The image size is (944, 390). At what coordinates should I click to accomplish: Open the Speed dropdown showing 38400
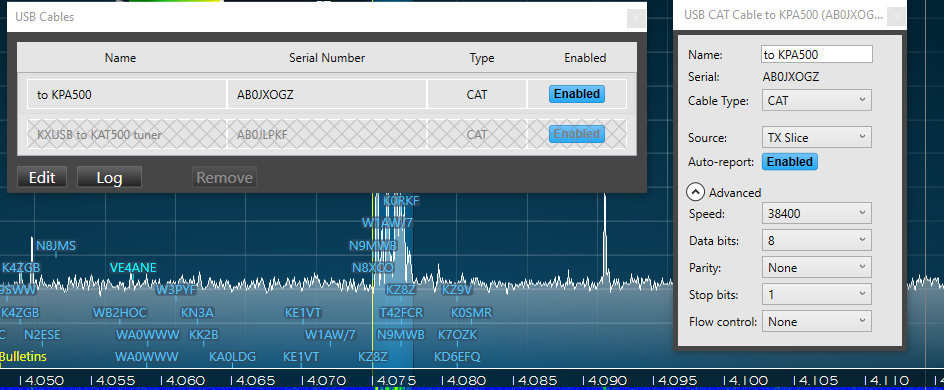[x=816, y=213]
